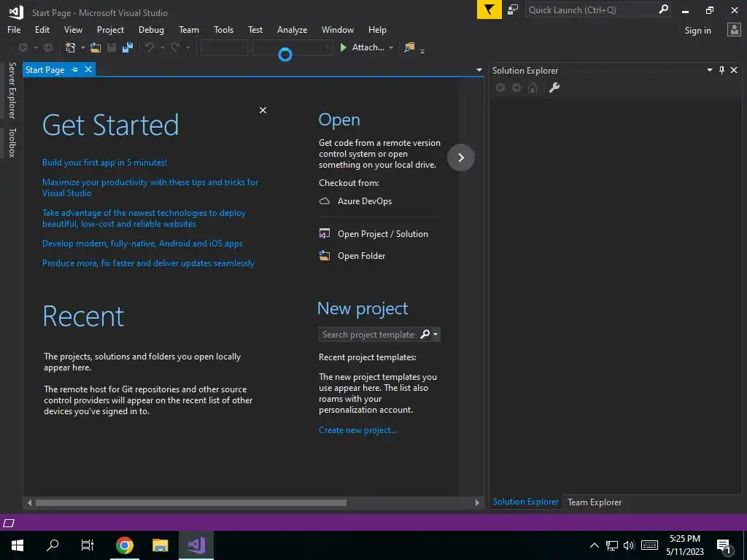Click the Open Project / Solution icon
Screen dimensions: 747x560
(325, 234)
